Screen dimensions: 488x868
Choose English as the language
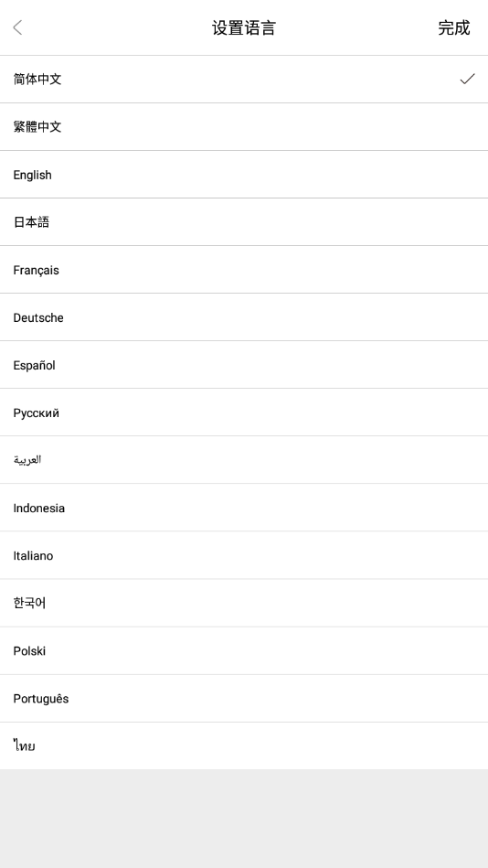pos(244,175)
